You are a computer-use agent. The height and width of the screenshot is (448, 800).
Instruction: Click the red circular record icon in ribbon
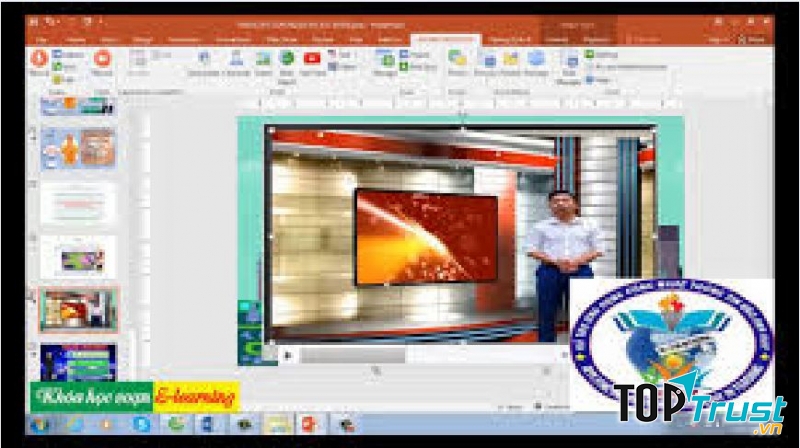(103, 58)
